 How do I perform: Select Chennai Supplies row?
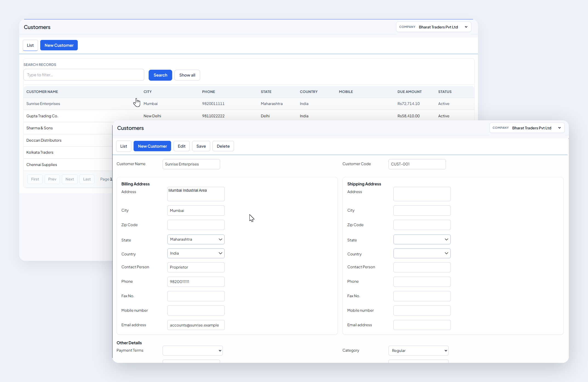[x=68, y=165]
